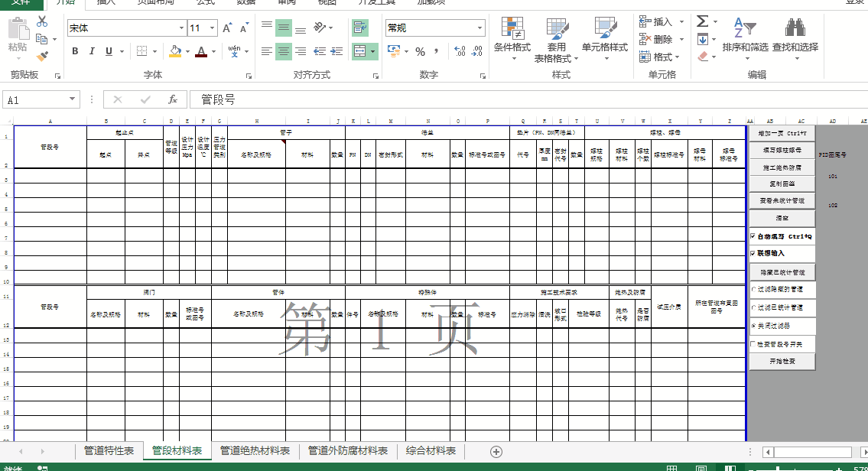Viewport: 868px width, 471px height.
Task: Decrease indent
Action: click(320, 51)
